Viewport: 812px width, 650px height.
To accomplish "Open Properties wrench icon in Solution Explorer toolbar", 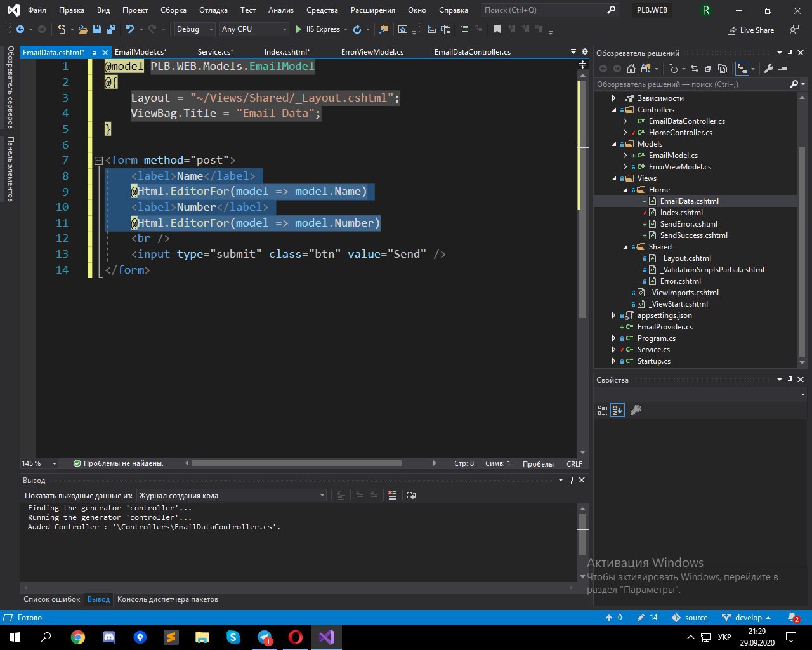I will coord(768,69).
